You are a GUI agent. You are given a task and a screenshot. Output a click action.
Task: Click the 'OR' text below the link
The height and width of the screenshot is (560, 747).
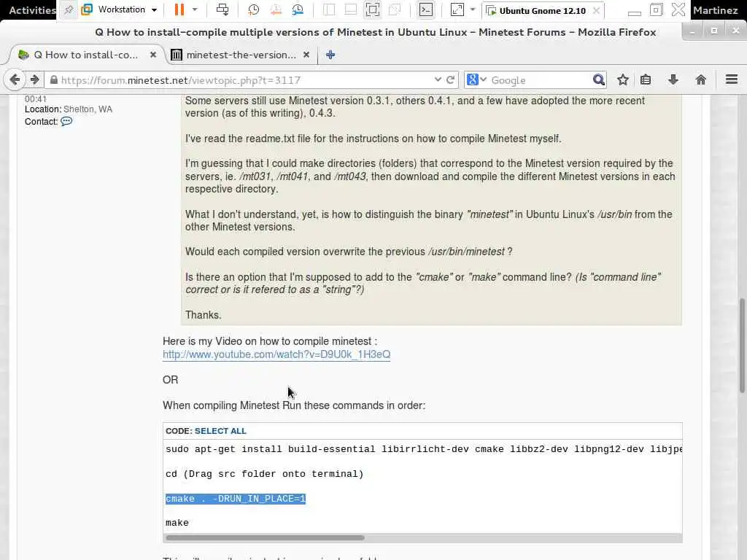pos(170,379)
